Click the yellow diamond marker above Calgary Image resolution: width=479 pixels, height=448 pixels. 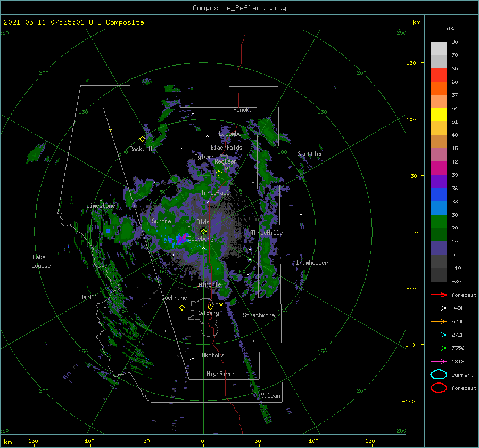tap(210, 307)
